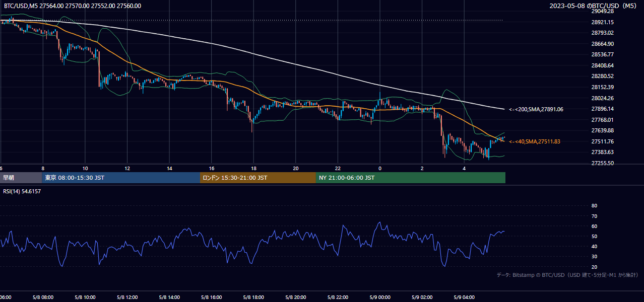
Task: Click the 5/8 10:00 date axis label
Action: coord(85,297)
